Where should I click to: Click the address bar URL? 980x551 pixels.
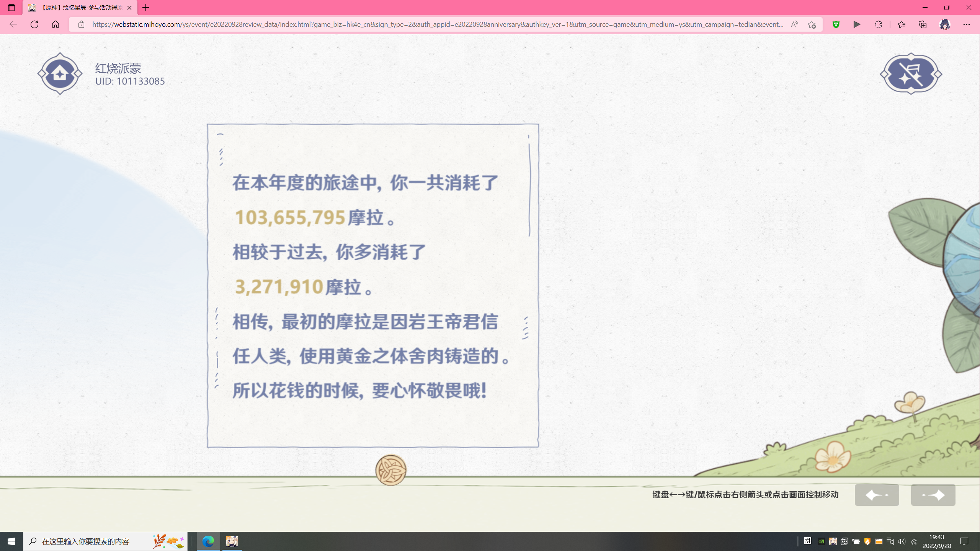click(438, 24)
